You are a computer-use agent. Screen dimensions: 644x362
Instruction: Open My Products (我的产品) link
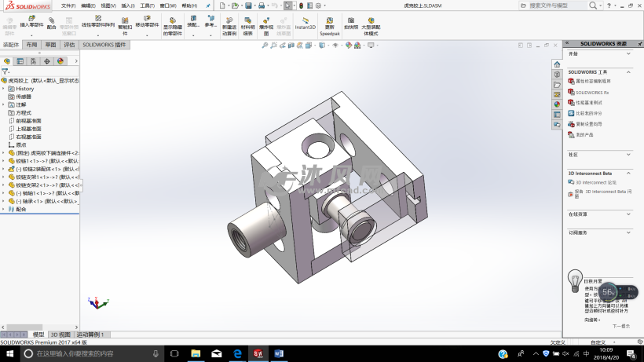pyautogui.click(x=584, y=134)
